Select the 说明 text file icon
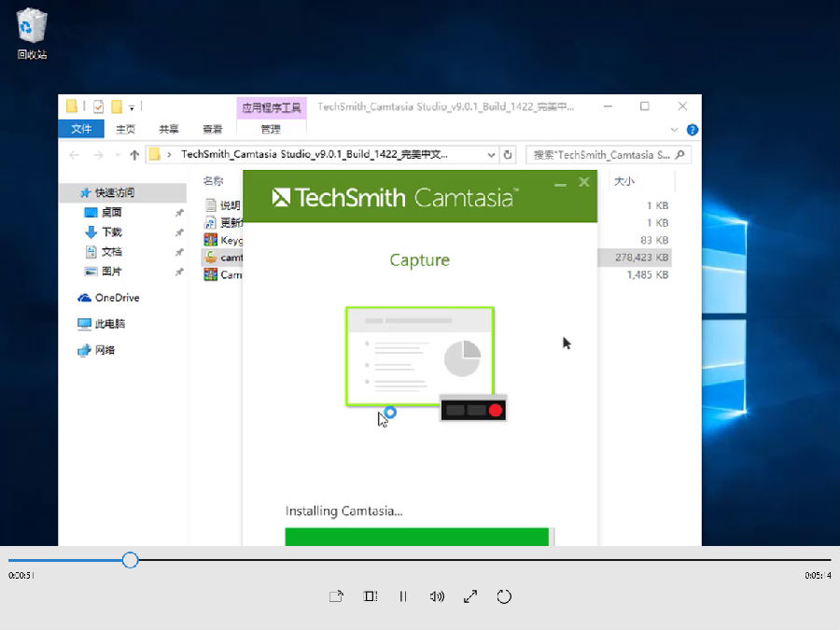Viewport: 840px width, 630px height. [x=211, y=205]
